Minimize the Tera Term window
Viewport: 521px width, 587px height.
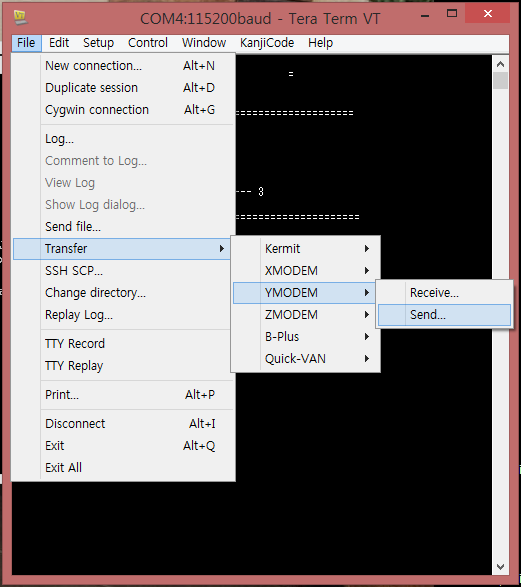tap(425, 15)
